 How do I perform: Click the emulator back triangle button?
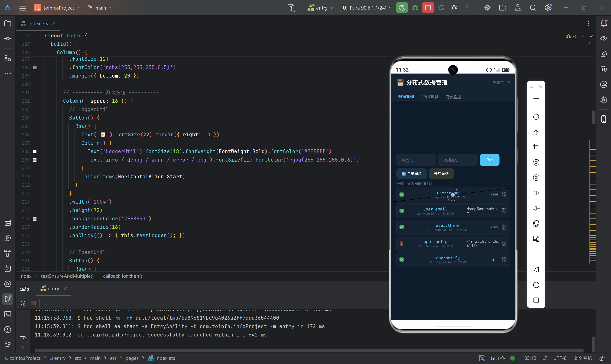(536, 270)
